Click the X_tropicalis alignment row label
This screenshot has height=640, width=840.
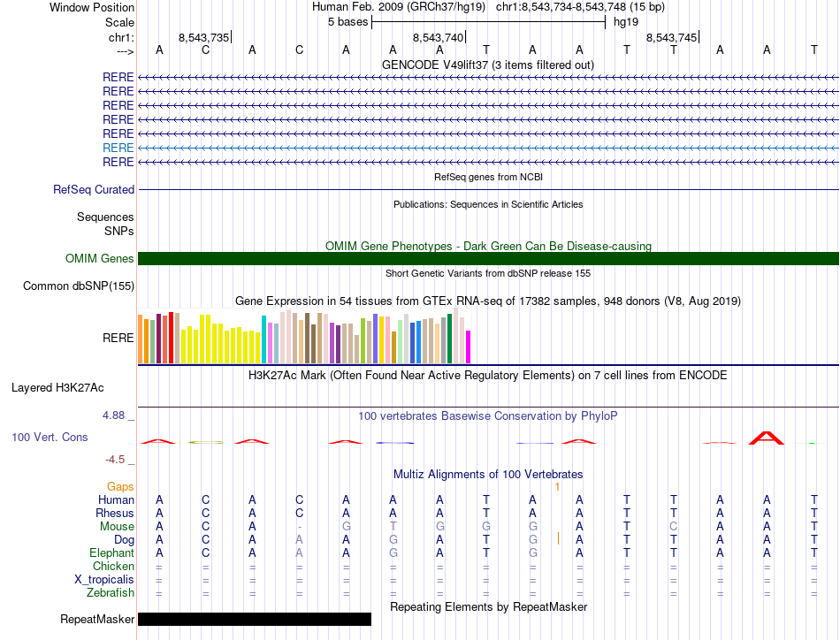pos(104,580)
